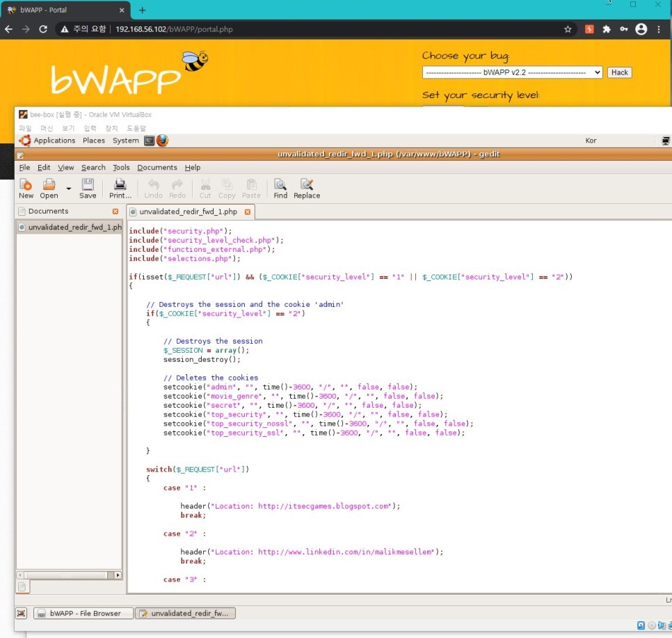The image size is (672, 638).
Task: Open gedit Documents menu
Action: 157,167
